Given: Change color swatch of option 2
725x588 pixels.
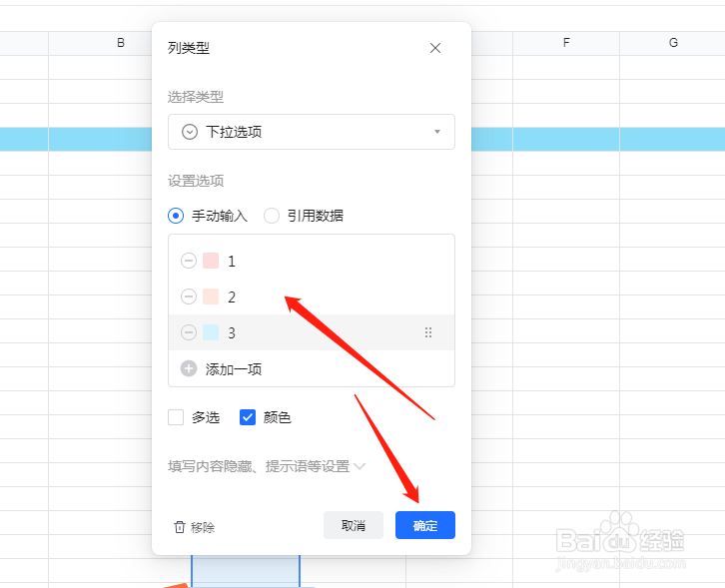Looking at the screenshot, I should (211, 296).
